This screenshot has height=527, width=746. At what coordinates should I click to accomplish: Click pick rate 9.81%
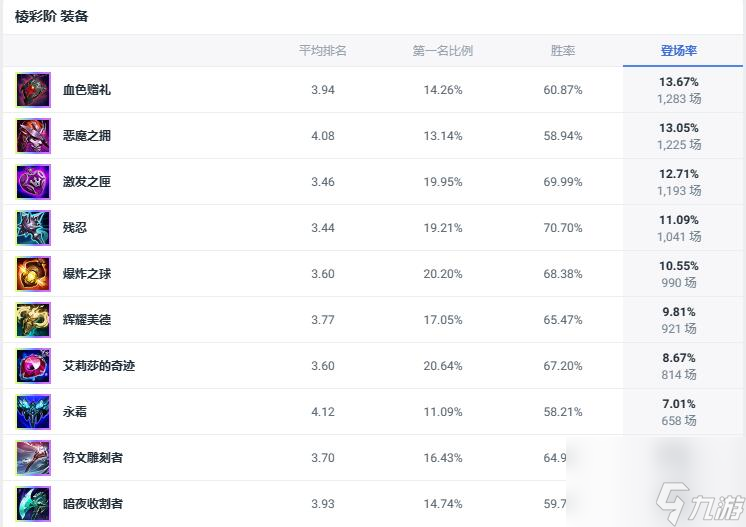tap(679, 312)
